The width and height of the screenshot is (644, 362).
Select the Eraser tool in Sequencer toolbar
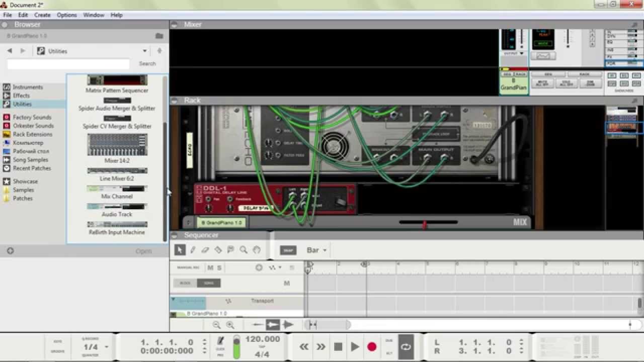tap(205, 250)
